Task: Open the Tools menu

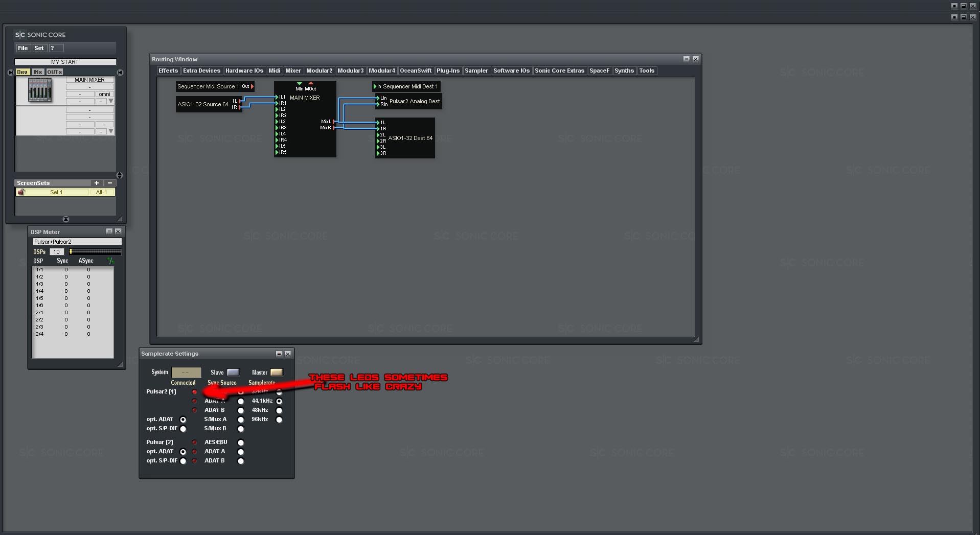Action: [647, 71]
